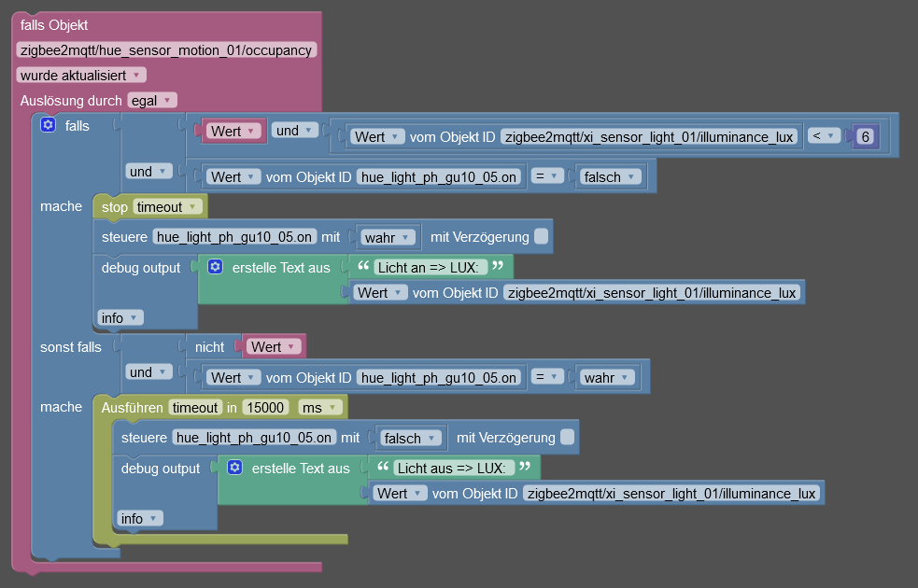918x588 pixels.
Task: Open the 'ms' time unit dropdown
Action: click(x=319, y=407)
